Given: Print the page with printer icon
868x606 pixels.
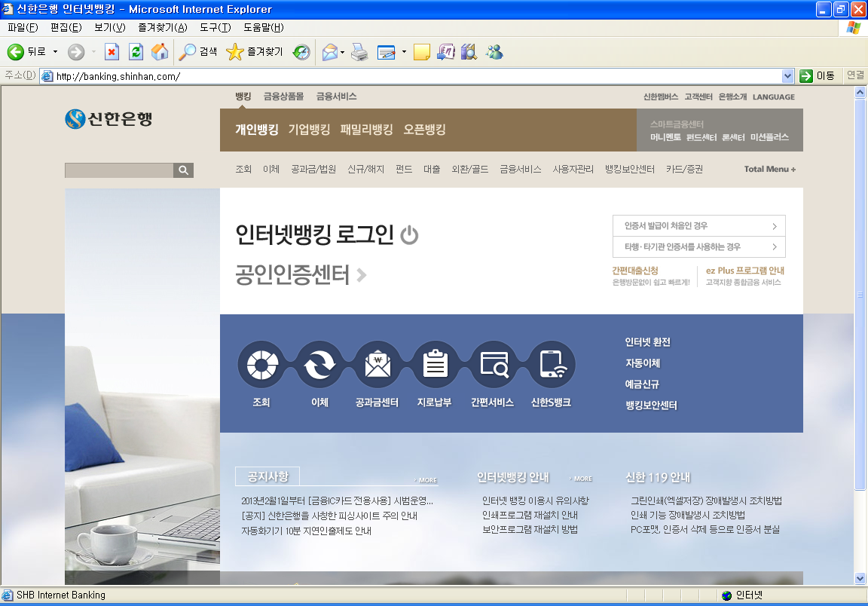Looking at the screenshot, I should tap(360, 52).
